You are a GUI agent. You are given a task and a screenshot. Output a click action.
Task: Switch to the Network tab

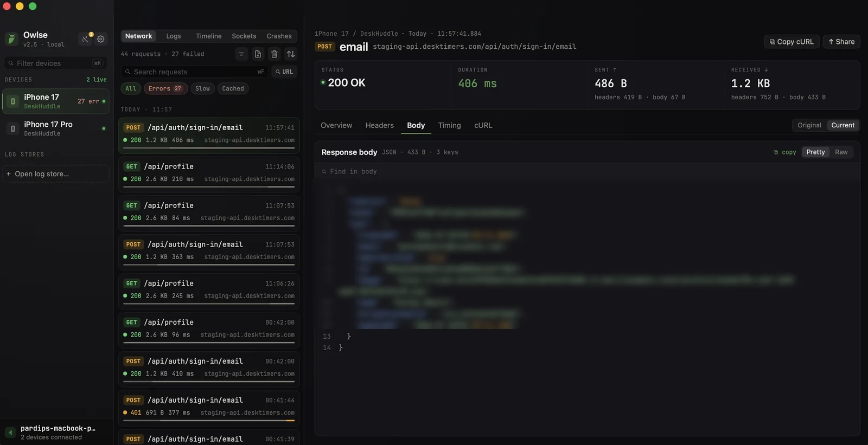pos(138,36)
